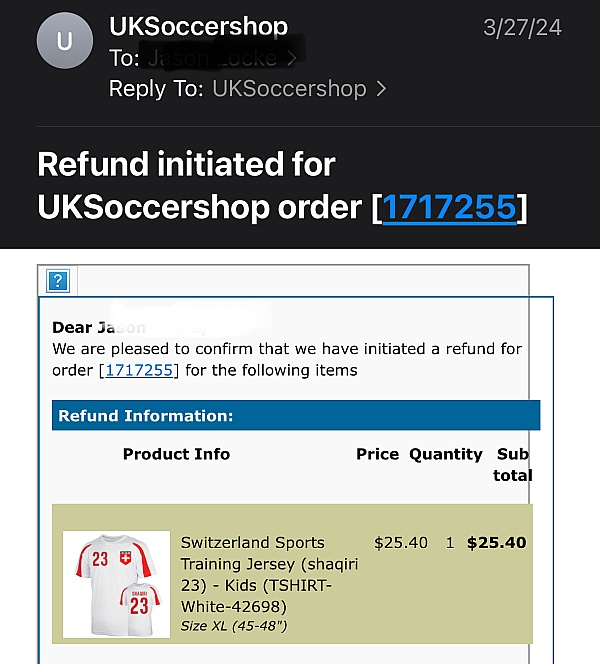This screenshot has height=664, width=600.
Task: Click the Product Info column header
Action: click(176, 454)
